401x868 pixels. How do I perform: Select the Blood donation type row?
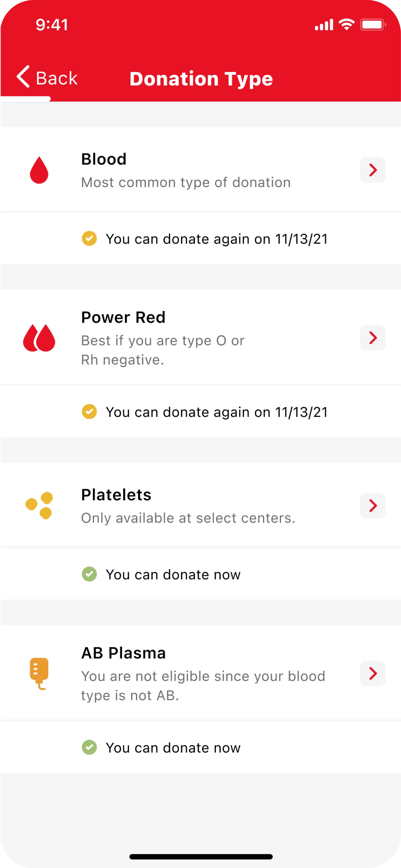[186, 170]
